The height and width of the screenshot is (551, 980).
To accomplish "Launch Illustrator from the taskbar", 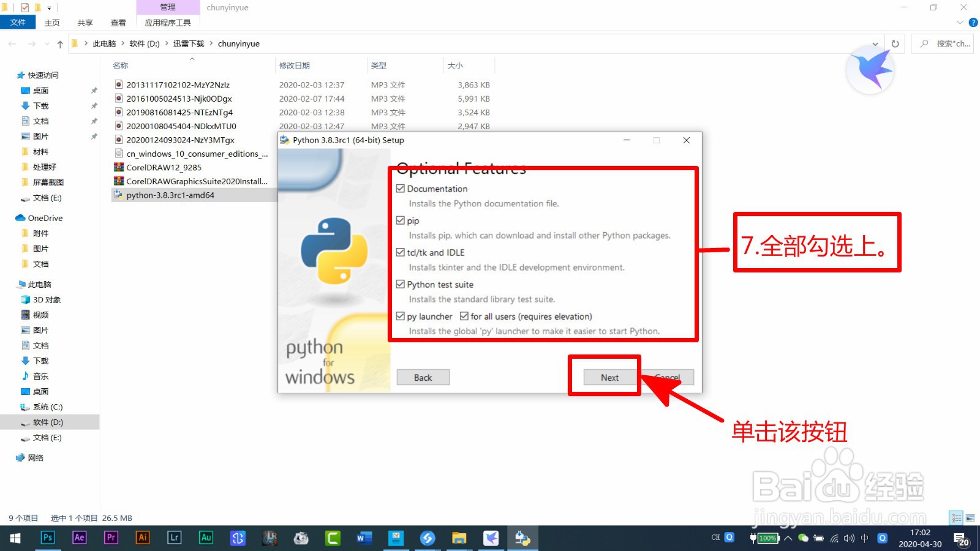I will coord(143,538).
